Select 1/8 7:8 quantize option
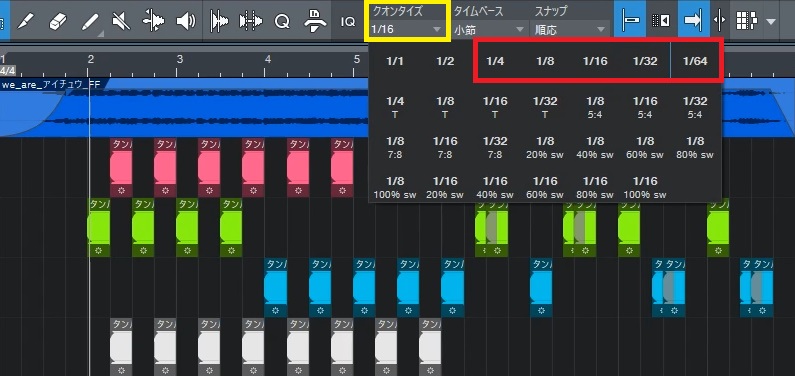 point(395,147)
